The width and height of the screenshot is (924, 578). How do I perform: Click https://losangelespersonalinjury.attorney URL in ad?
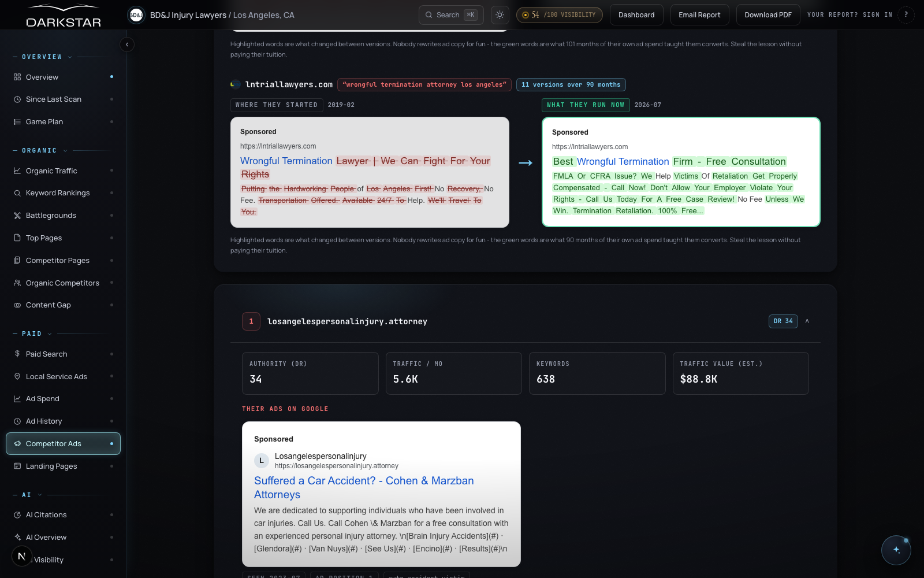tap(337, 466)
